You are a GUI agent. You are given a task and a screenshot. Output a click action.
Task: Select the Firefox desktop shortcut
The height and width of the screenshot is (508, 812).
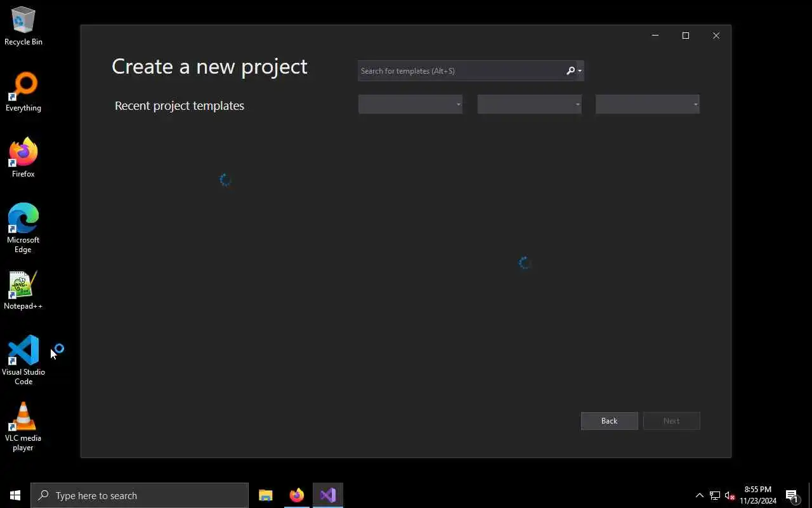tap(23, 158)
